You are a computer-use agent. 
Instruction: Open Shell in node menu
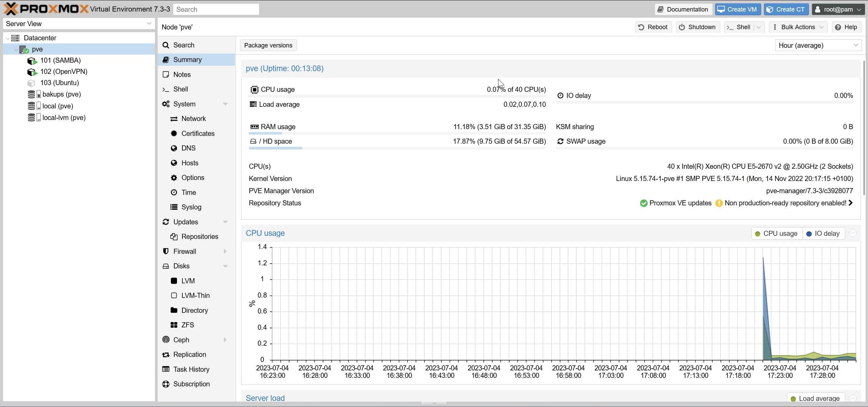[x=196, y=89]
